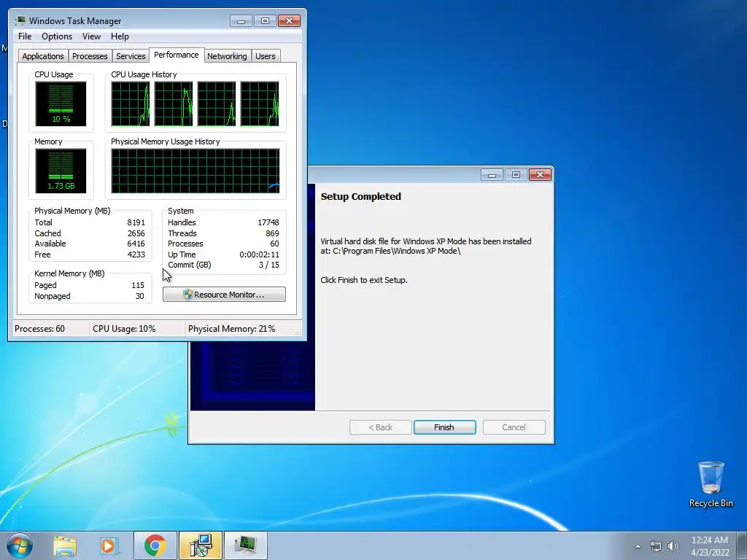Click the Show desktop strip by the clock
747x560 pixels.
click(742, 545)
